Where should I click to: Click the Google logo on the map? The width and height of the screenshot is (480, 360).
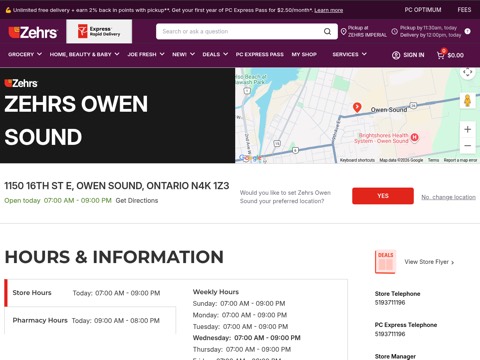[x=250, y=158]
